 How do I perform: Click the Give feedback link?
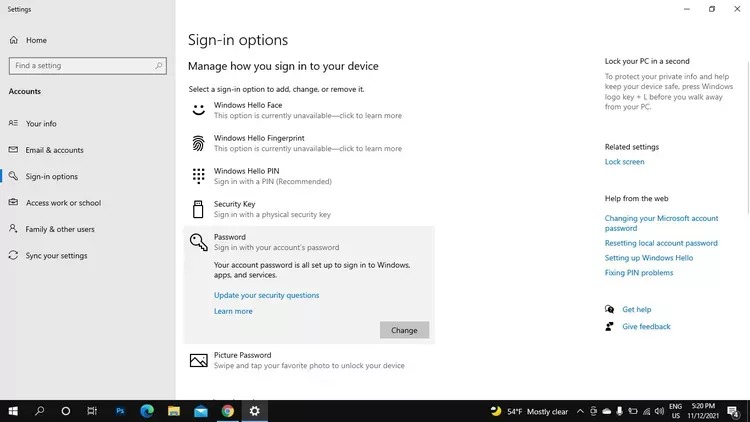pyautogui.click(x=646, y=326)
